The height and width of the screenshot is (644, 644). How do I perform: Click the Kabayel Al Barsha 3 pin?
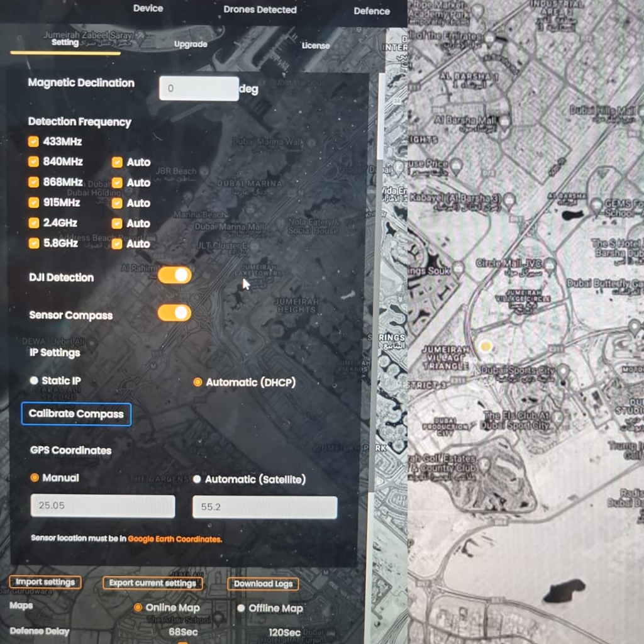(509, 200)
